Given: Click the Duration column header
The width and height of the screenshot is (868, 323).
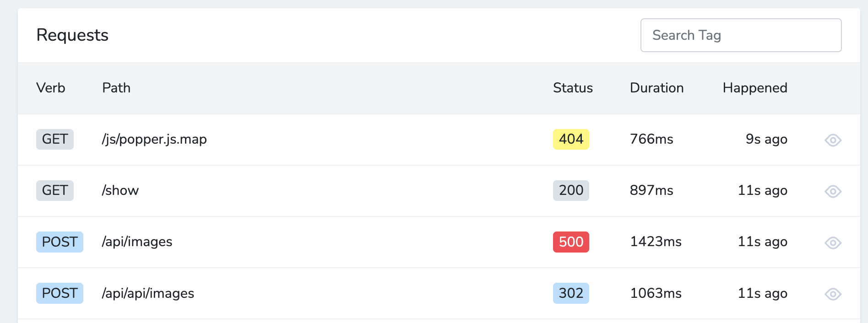Looking at the screenshot, I should 656,88.
